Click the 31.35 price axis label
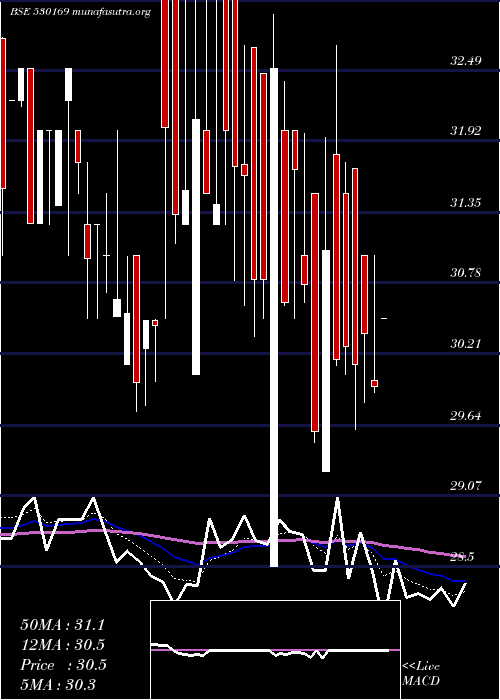Viewport: 500px width, 700px height. click(x=466, y=203)
